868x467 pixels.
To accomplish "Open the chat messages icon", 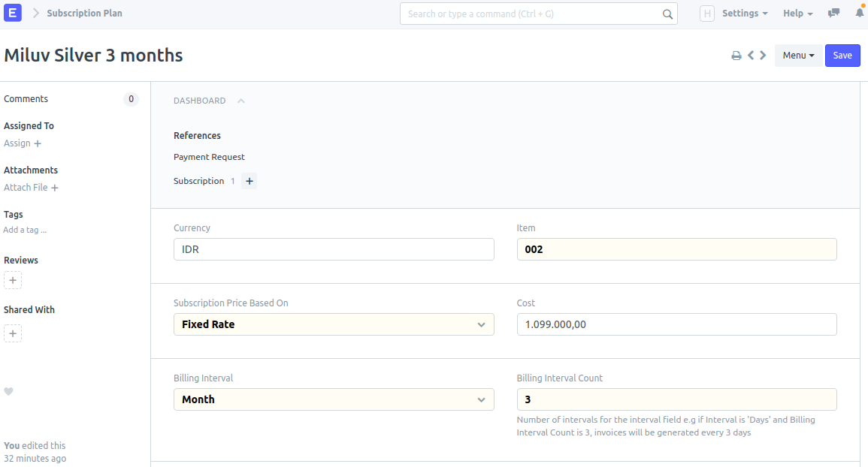I will click(x=833, y=13).
